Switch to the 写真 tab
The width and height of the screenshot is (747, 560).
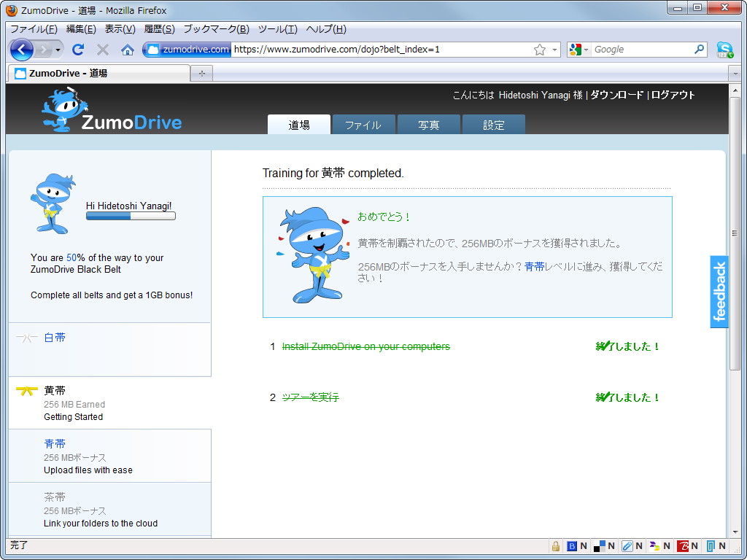[427, 124]
